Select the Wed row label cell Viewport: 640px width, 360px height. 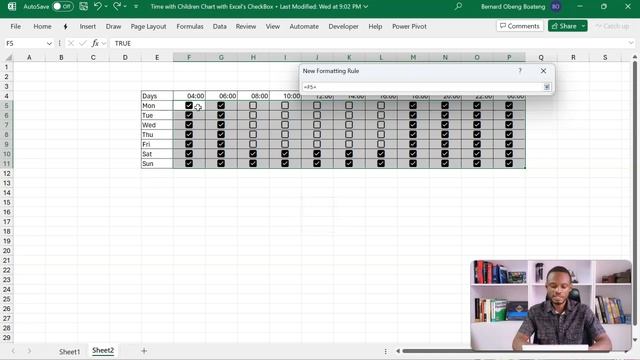(x=157, y=125)
